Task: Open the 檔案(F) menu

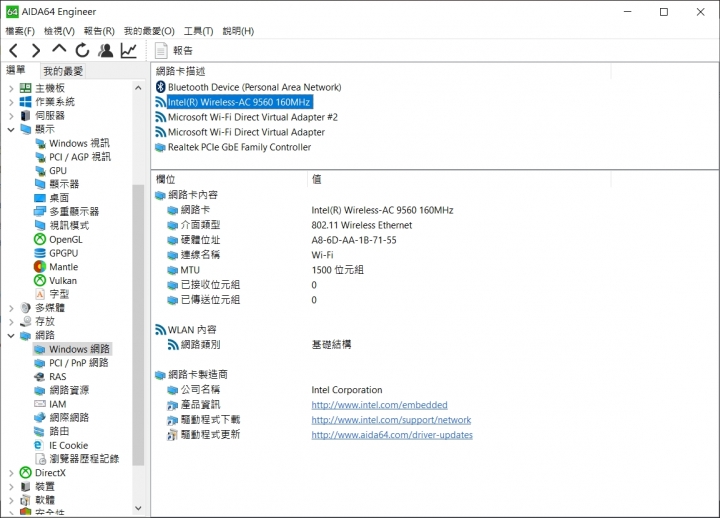Action: 20,31
